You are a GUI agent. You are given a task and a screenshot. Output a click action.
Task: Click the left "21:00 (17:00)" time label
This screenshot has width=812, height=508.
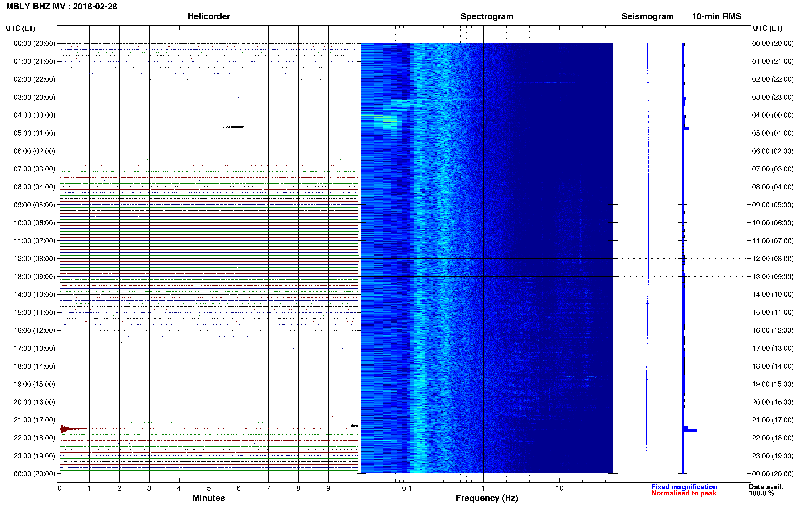click(34, 420)
